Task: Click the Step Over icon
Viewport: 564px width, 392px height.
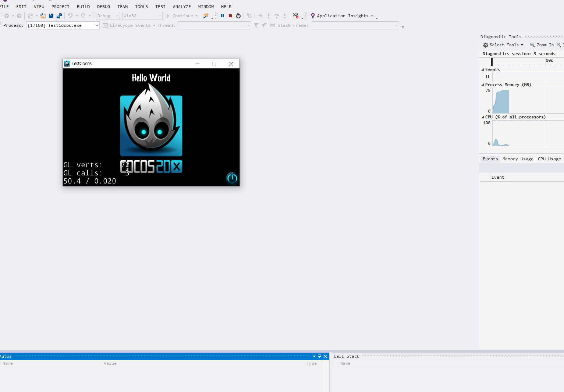Action: [277, 16]
